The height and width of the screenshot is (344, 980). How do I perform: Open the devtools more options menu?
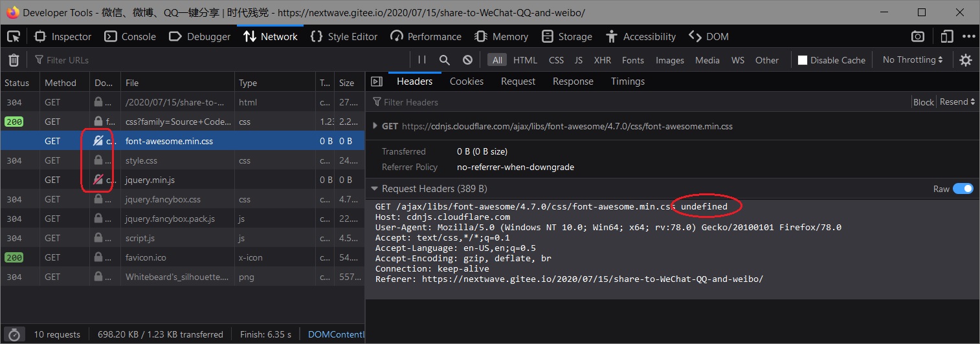(969, 36)
